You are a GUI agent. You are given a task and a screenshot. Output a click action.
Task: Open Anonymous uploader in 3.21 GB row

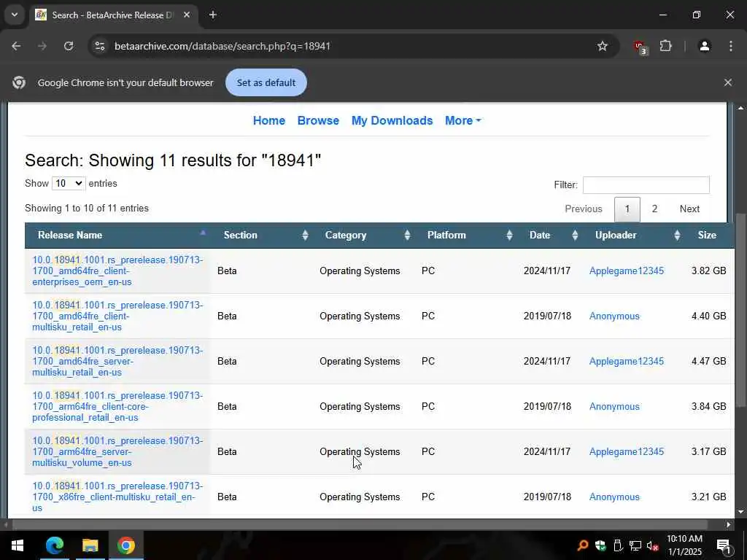(614, 497)
